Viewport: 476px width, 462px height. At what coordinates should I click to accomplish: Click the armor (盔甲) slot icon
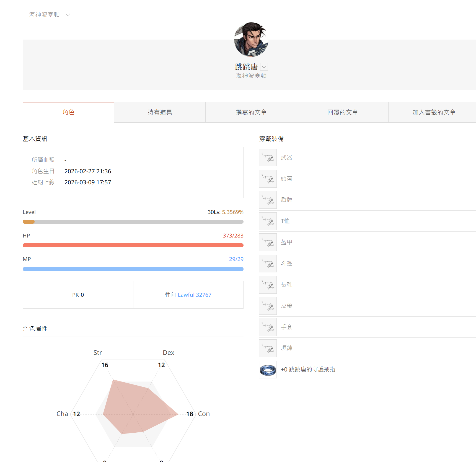point(268,242)
